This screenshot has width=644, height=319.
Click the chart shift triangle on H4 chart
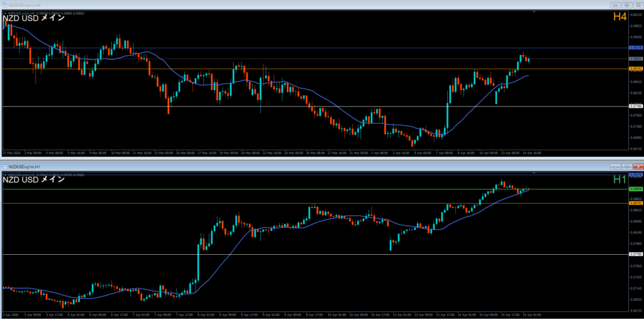(x=534, y=12)
